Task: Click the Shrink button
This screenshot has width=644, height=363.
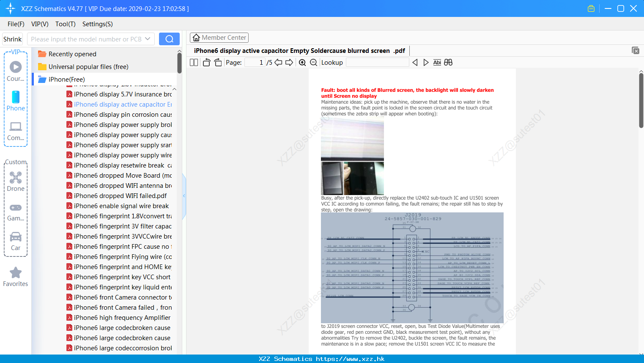Action: tap(13, 39)
